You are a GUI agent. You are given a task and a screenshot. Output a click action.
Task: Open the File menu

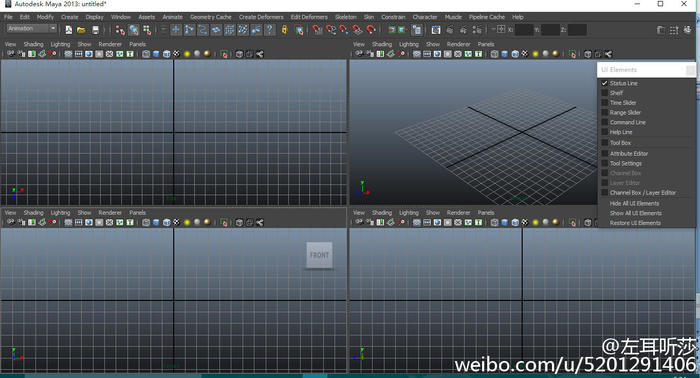(8, 17)
